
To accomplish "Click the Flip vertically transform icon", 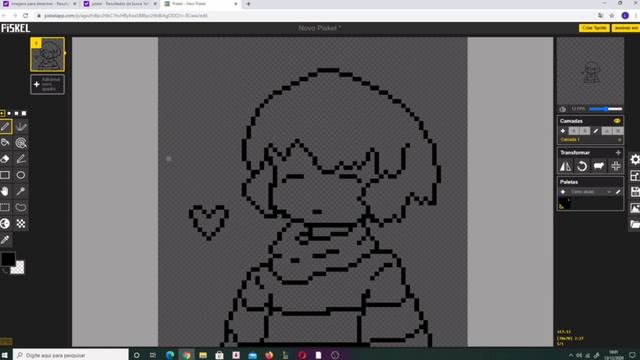I will click(565, 166).
